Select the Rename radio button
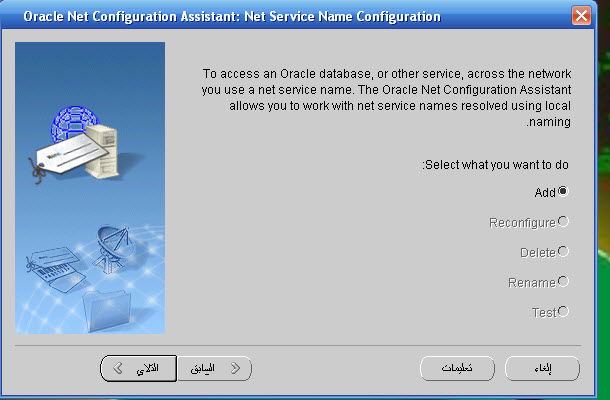Image resolution: width=610 pixels, height=400 pixels. pyautogui.click(x=563, y=281)
